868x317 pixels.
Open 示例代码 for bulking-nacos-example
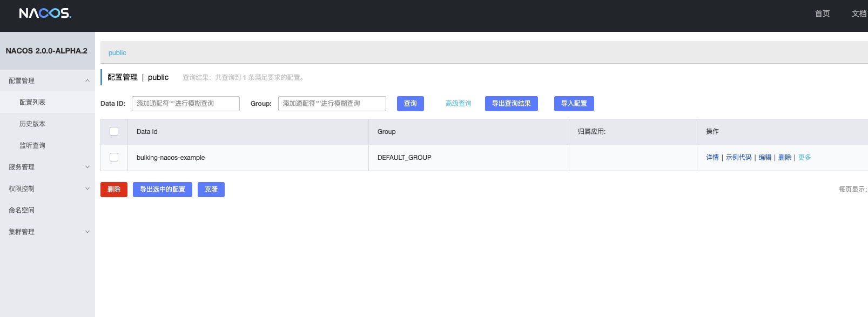coord(739,158)
